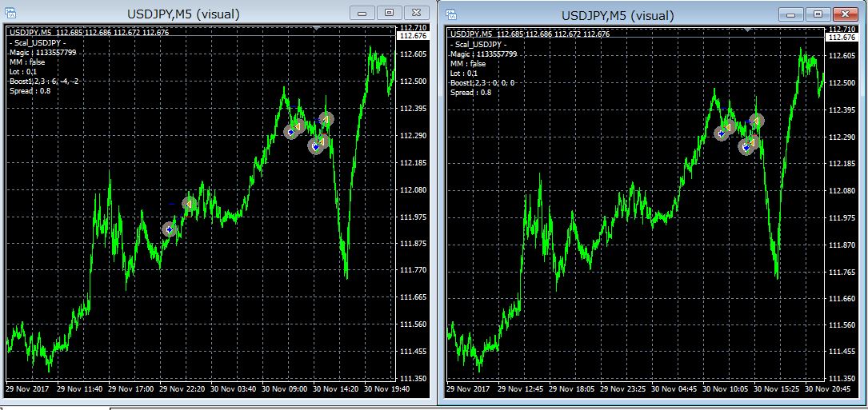This screenshot has width=868, height=410.
Task: Click the chart icon in the left window's title bar
Action: 13,13
